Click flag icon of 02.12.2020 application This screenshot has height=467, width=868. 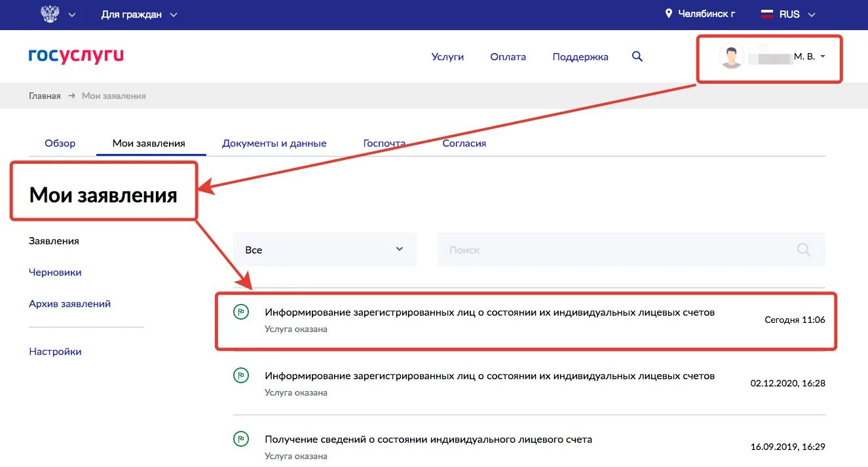pos(241,376)
